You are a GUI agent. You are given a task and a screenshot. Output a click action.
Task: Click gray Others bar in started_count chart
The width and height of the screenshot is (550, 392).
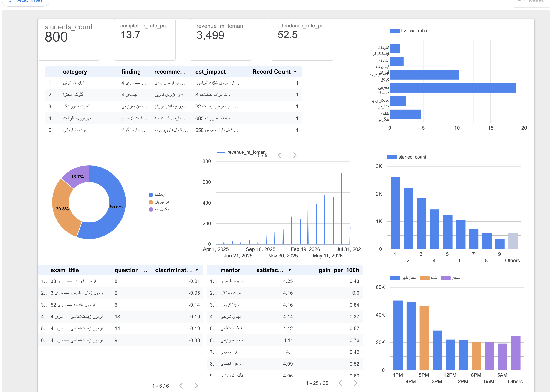513,241
